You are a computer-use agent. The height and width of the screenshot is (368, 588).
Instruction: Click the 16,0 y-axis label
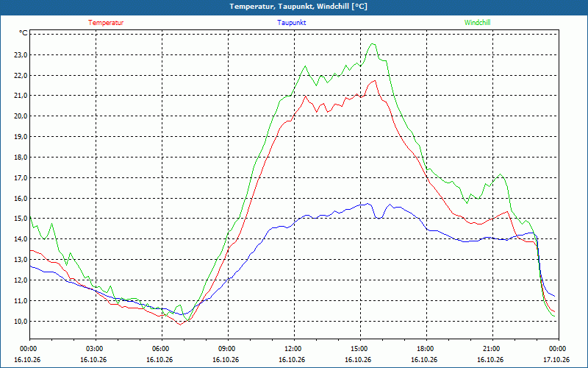point(21,198)
